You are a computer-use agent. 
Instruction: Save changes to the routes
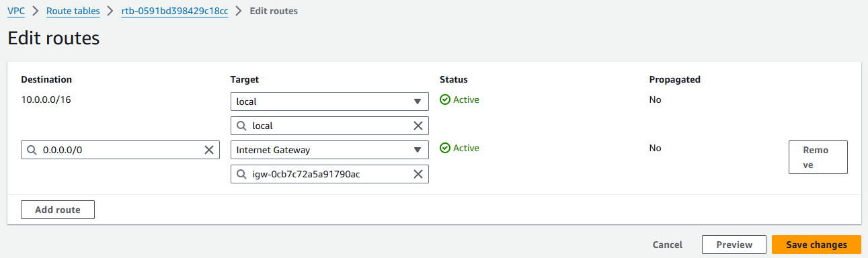pos(816,245)
